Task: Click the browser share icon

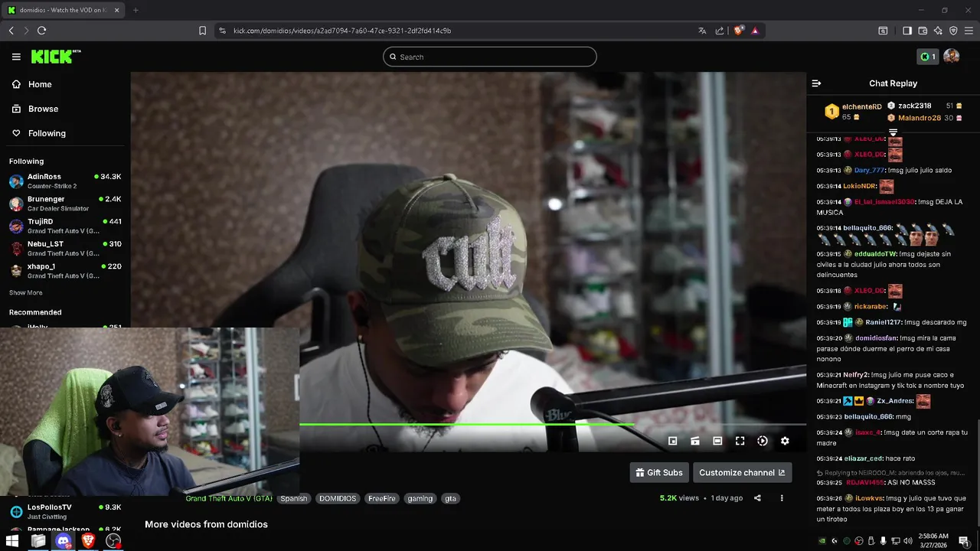Action: tap(720, 31)
